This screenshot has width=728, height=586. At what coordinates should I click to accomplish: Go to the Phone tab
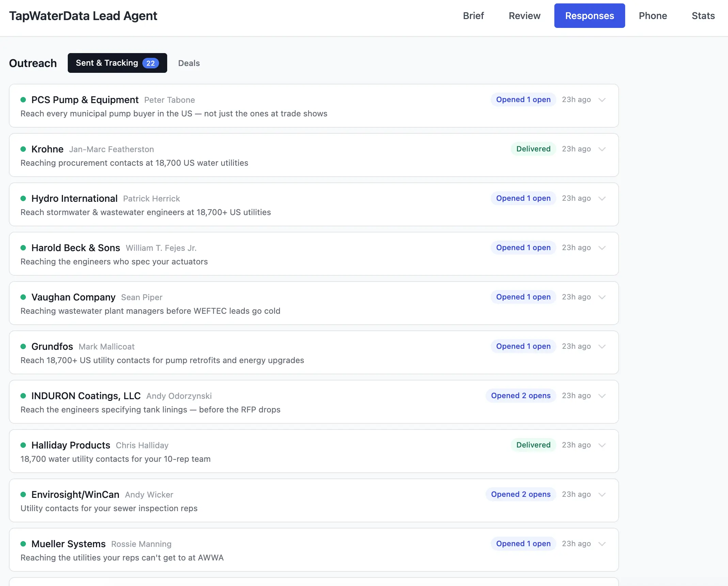click(652, 16)
